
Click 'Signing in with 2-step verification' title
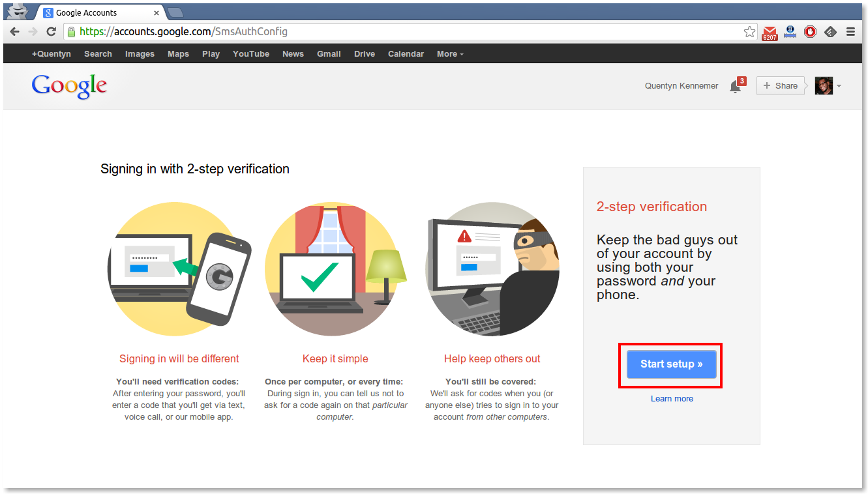[x=195, y=169]
